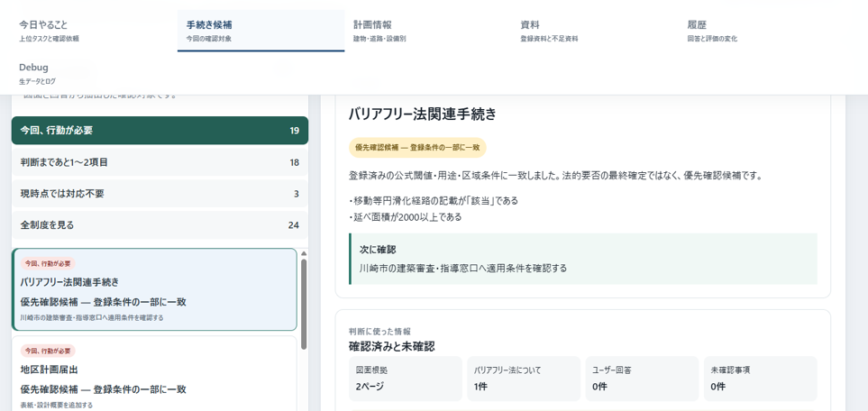Open the 資料 tab
The image size is (868, 411).
point(595,31)
